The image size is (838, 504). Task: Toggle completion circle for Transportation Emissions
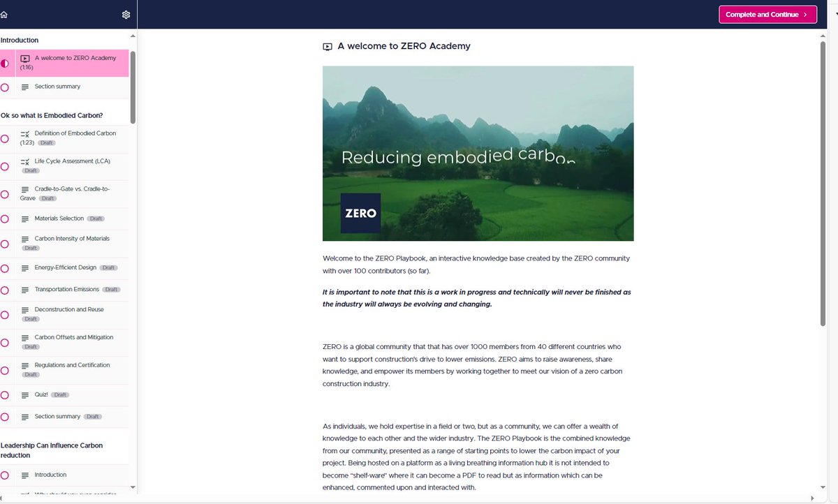[5, 290]
